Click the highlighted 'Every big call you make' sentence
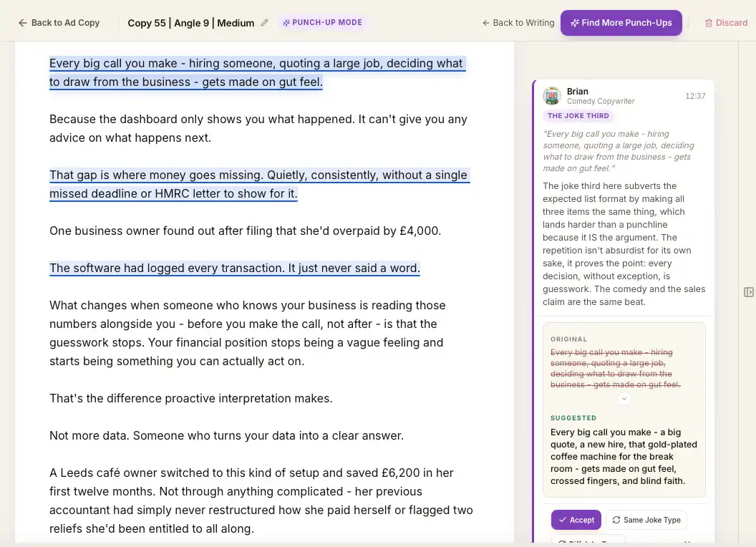The width and height of the screenshot is (756, 547). tap(258, 72)
